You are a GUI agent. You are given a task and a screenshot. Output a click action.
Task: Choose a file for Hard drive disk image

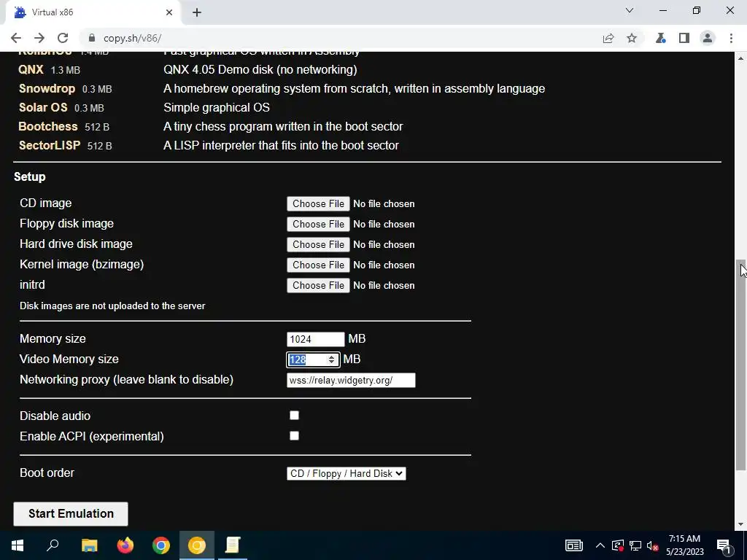click(318, 245)
